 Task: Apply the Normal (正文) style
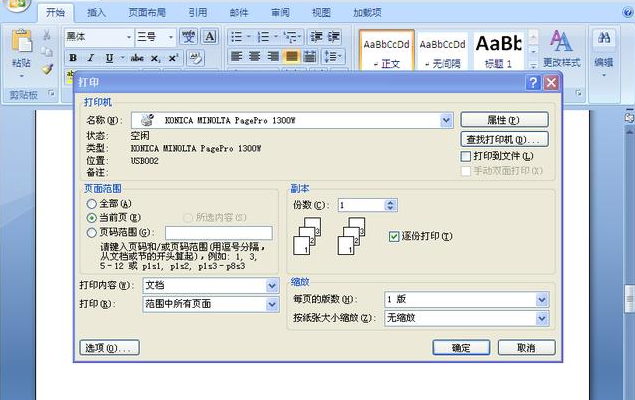(387, 51)
